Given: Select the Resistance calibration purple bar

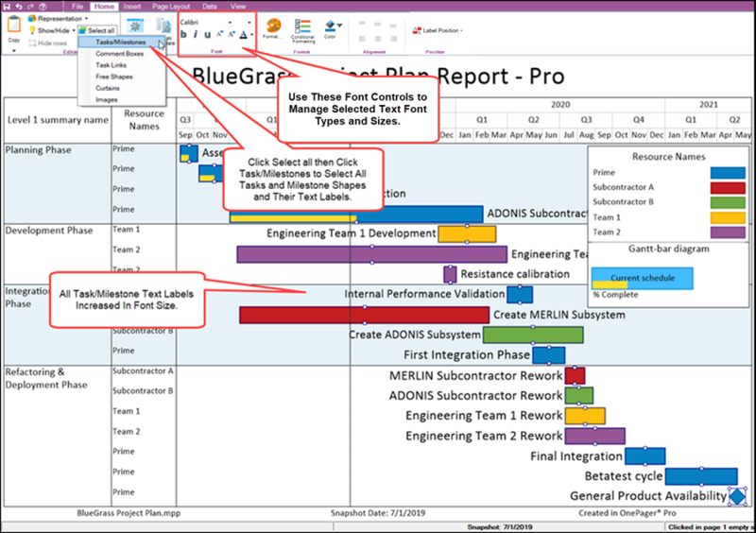Looking at the screenshot, I should (x=450, y=274).
